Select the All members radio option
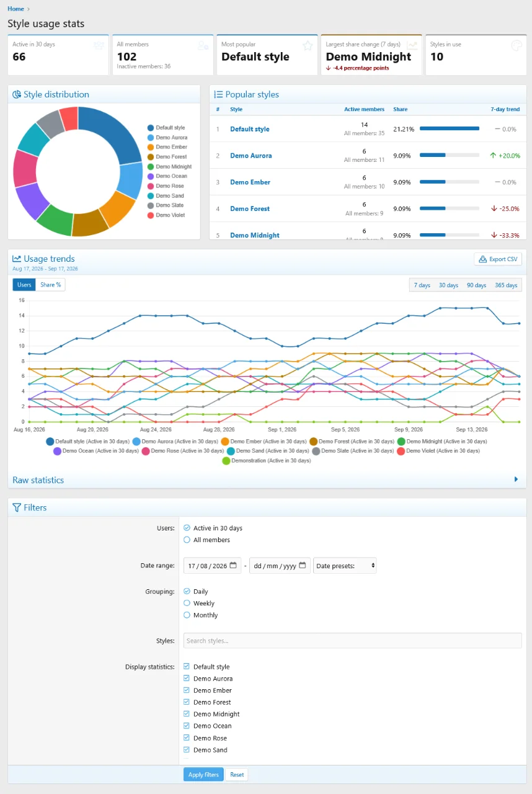 187,540
